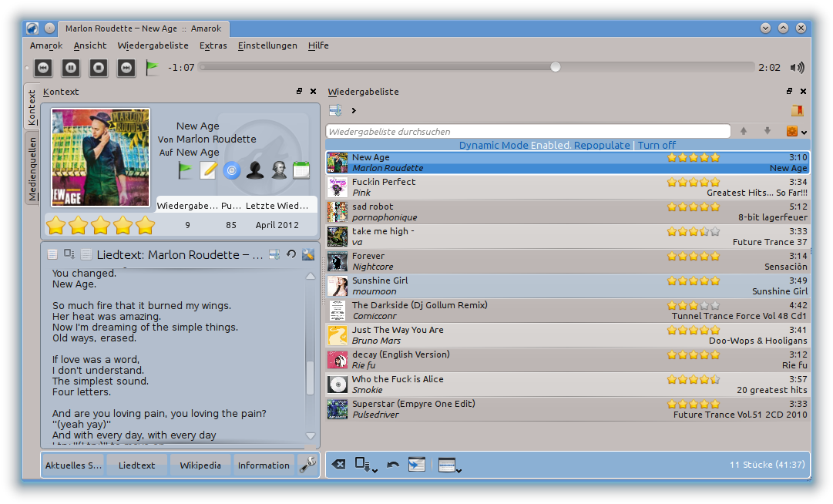Image resolution: width=833 pixels, height=504 pixels.
Task: Open the Extras menu
Action: (213, 45)
